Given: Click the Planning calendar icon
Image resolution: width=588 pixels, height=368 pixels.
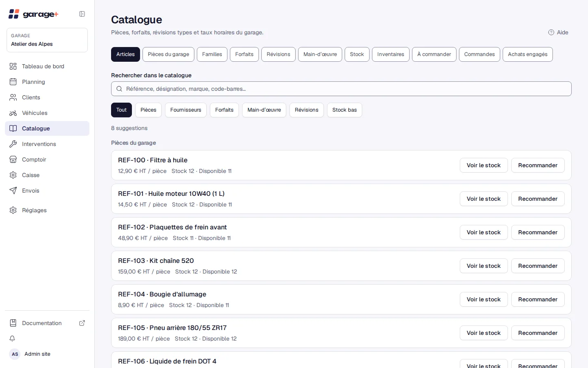Looking at the screenshot, I should 13,82.
